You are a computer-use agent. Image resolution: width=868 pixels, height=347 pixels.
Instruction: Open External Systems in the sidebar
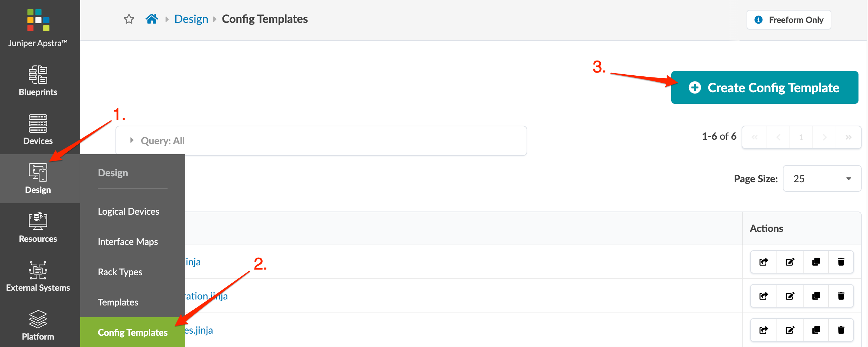[x=38, y=276]
